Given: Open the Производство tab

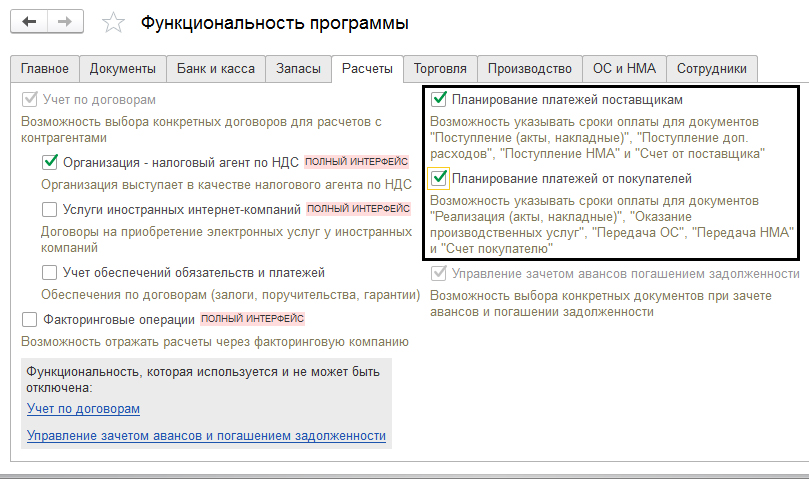Looking at the screenshot, I should point(529,68).
